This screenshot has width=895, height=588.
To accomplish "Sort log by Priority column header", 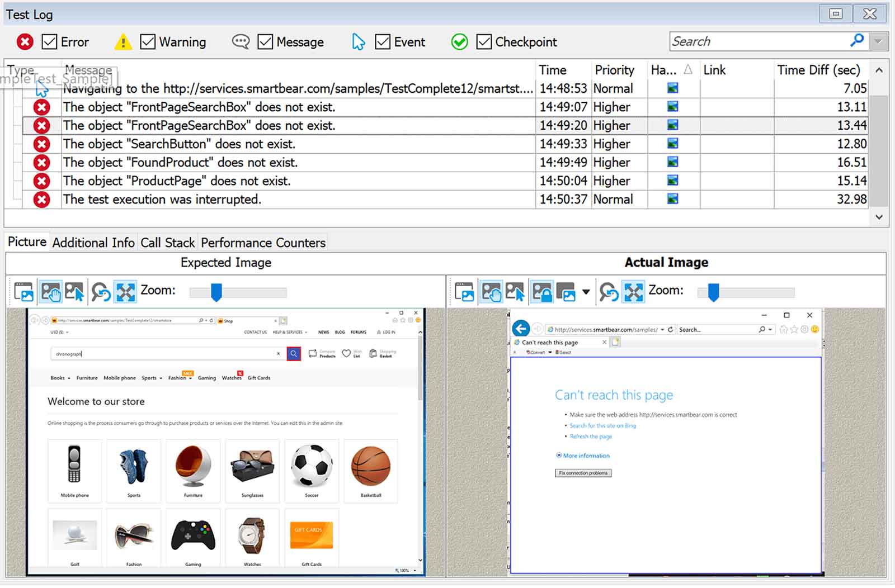I will [614, 70].
